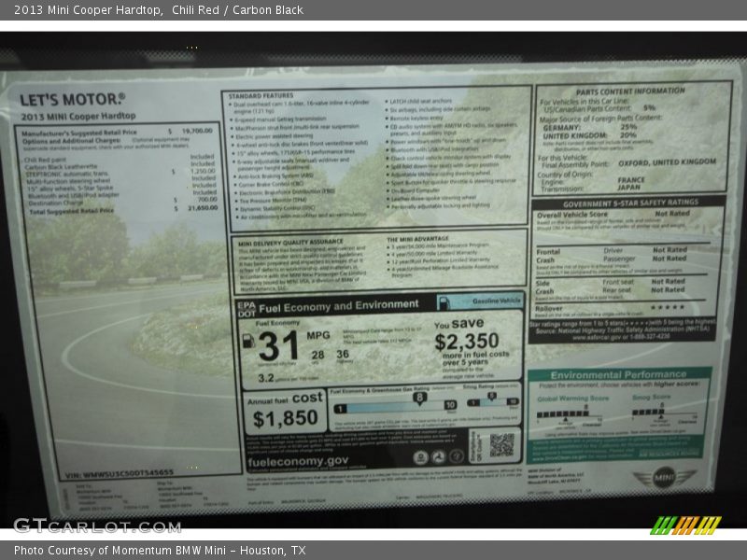The image size is (747, 560).
Task: Click the Smog Rating scale bar
Action: [x=493, y=402]
